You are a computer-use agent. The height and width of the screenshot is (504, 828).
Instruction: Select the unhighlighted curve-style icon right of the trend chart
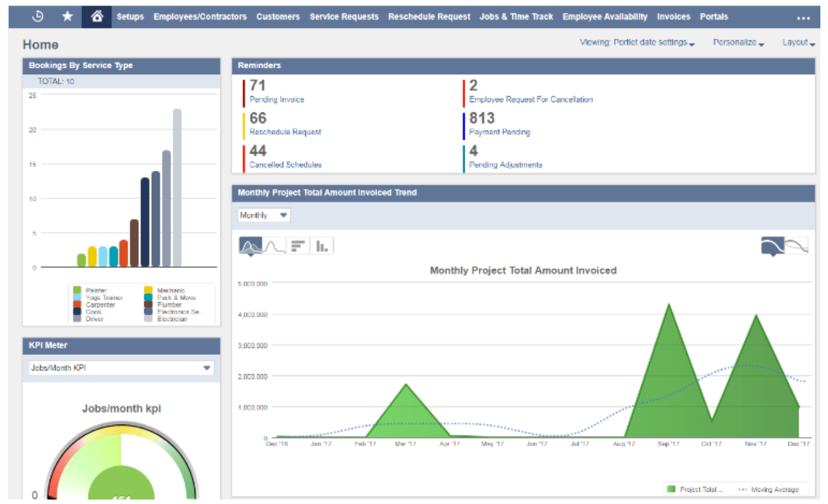coord(797,246)
